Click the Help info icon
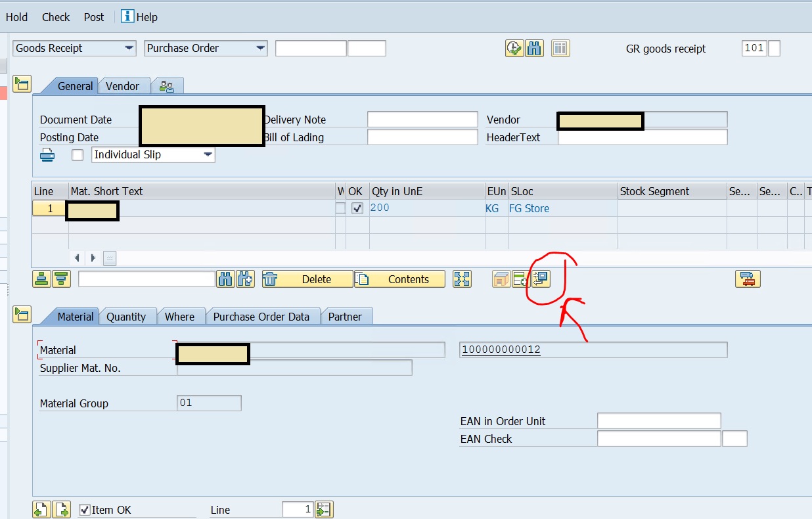This screenshot has height=519, width=812. click(x=127, y=16)
